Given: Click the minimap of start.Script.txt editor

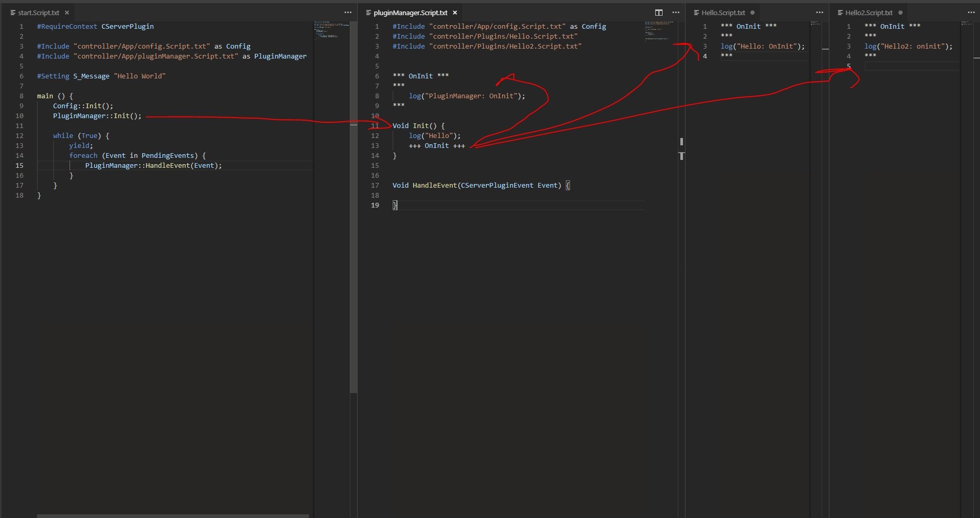Looking at the screenshot, I should point(332,30).
